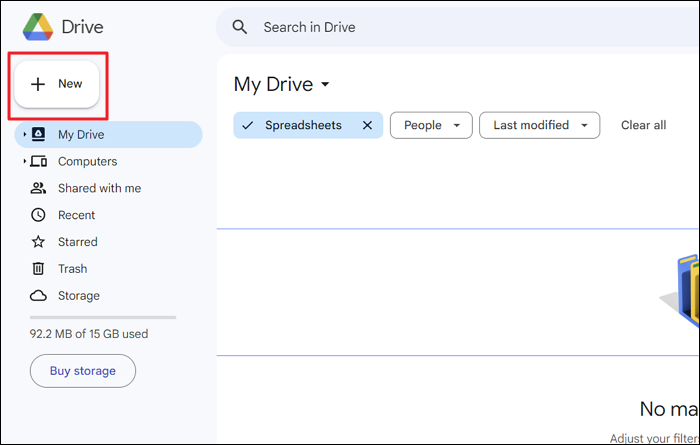Click the Buy storage button

pos(83,371)
